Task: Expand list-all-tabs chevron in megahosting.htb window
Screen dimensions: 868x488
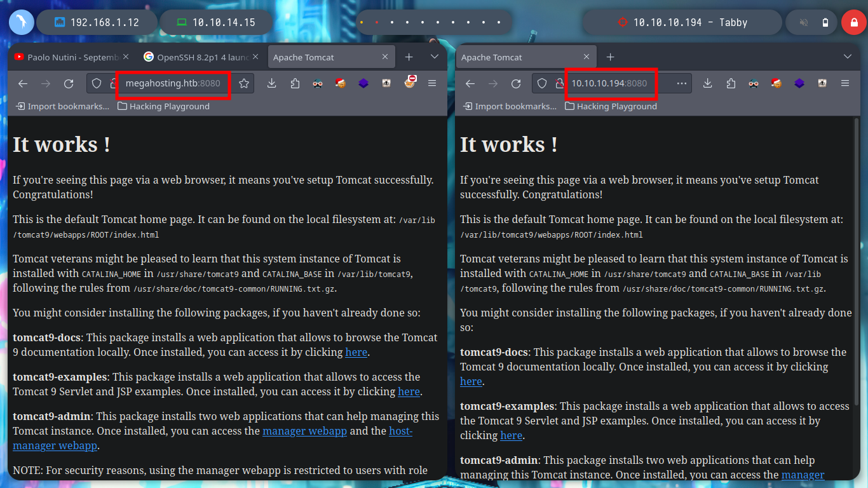Action: [x=435, y=57]
